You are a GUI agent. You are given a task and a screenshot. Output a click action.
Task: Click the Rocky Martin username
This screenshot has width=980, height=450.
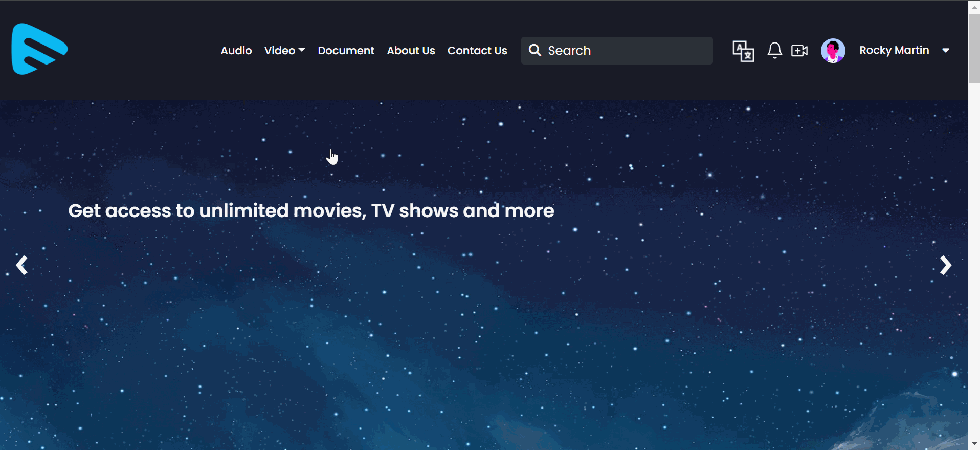click(894, 50)
